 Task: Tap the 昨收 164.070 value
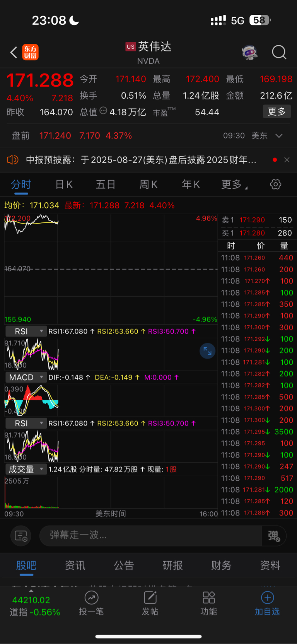[x=56, y=112]
